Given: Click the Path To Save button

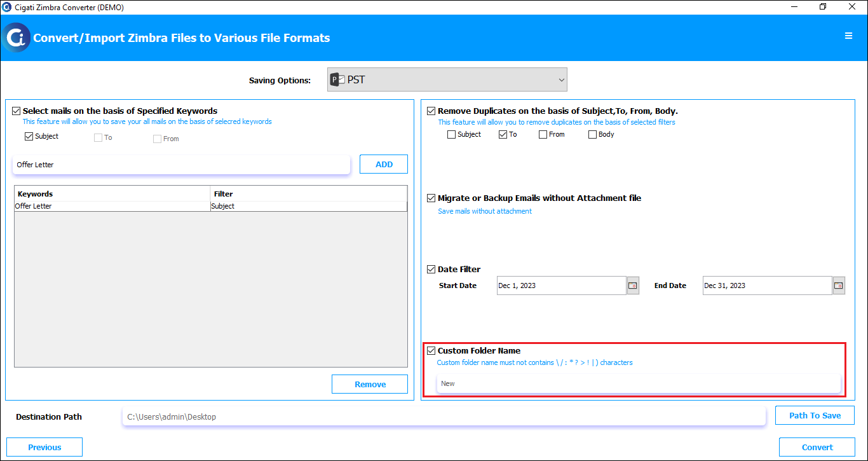Looking at the screenshot, I should [815, 415].
